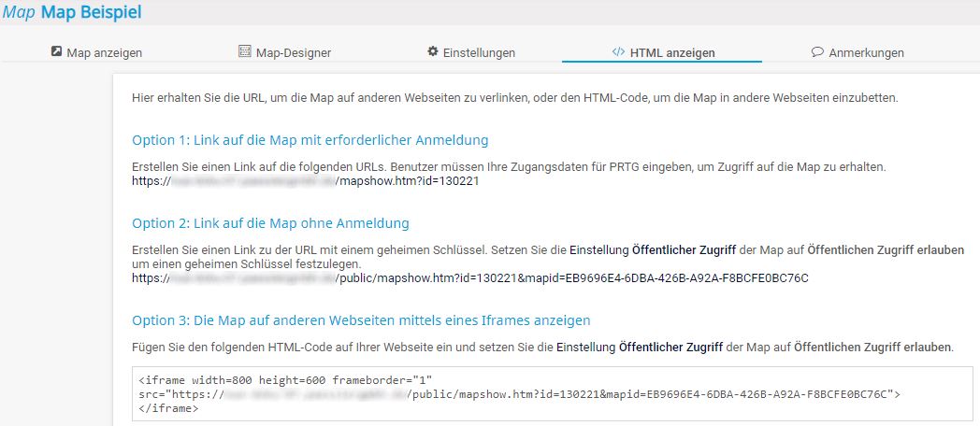Switch to the Map anzeigen tab

click(x=104, y=53)
